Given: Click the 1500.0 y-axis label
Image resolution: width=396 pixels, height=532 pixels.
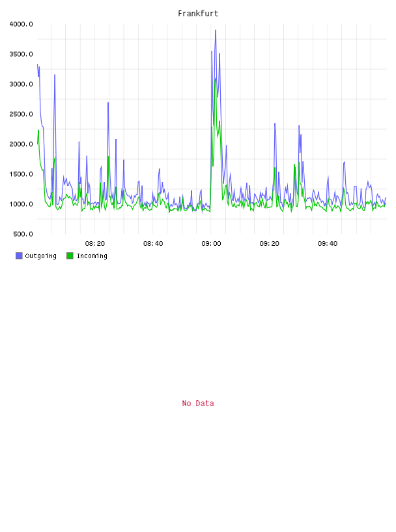Looking at the screenshot, I should (21, 174).
